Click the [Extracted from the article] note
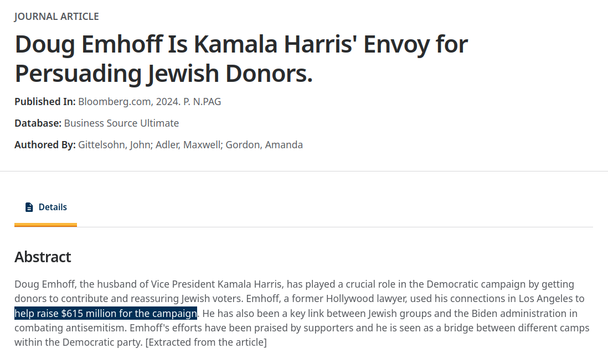 pos(206,342)
